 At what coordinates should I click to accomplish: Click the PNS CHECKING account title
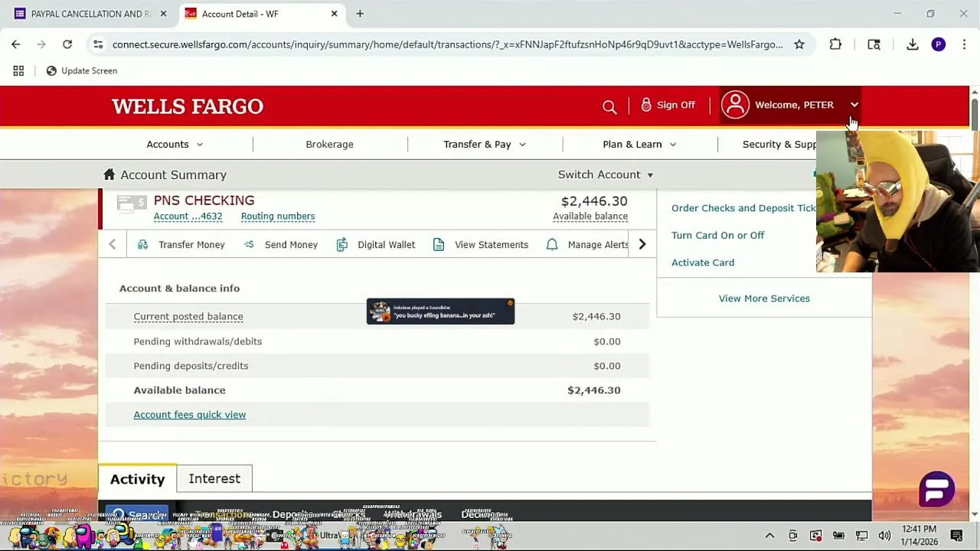204,201
